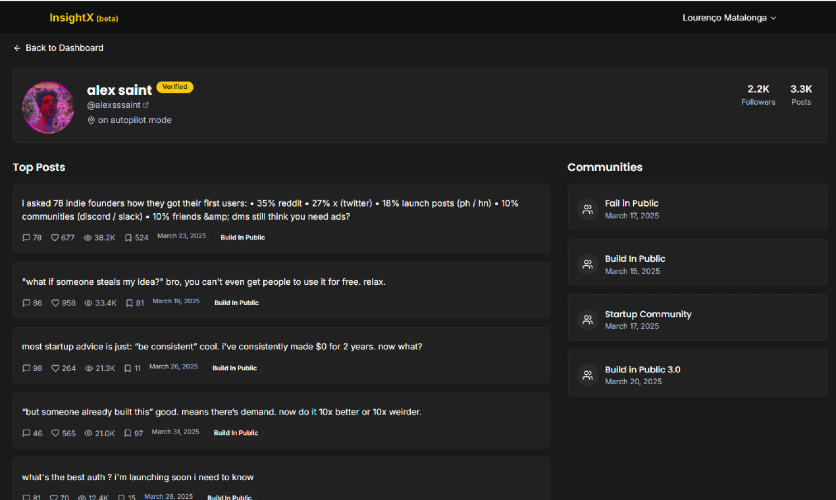Click the Build In Public tag dated March 26, 2025
836x500 pixels.
point(235,368)
